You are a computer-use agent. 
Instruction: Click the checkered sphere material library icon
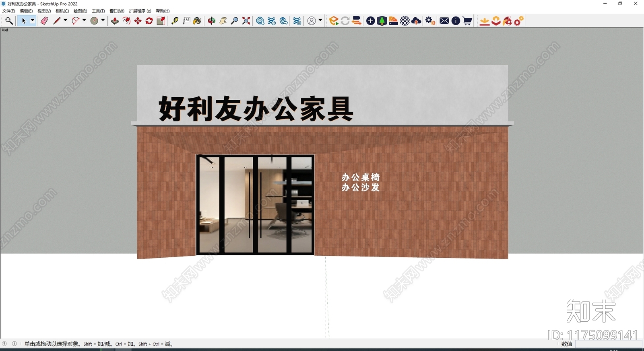pos(405,21)
